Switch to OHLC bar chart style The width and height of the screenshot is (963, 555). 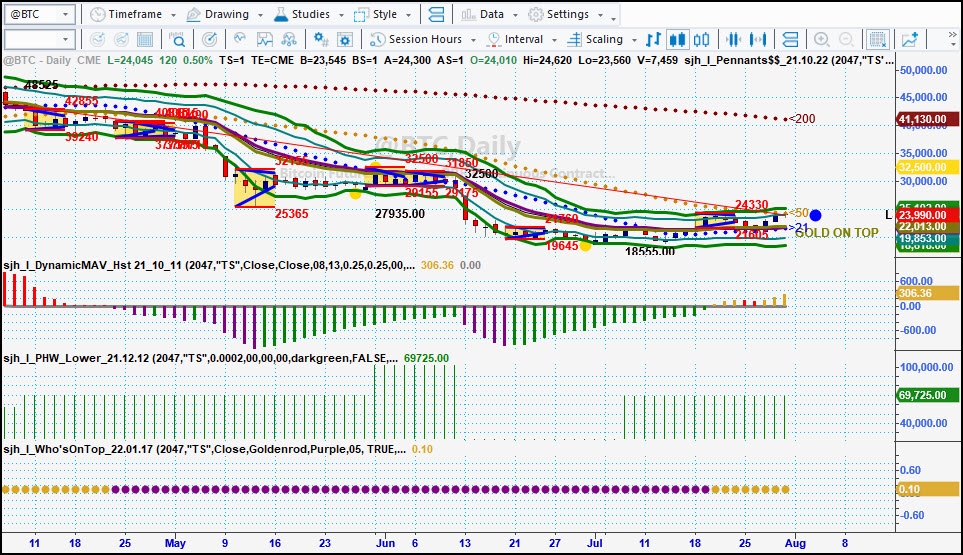pos(653,39)
